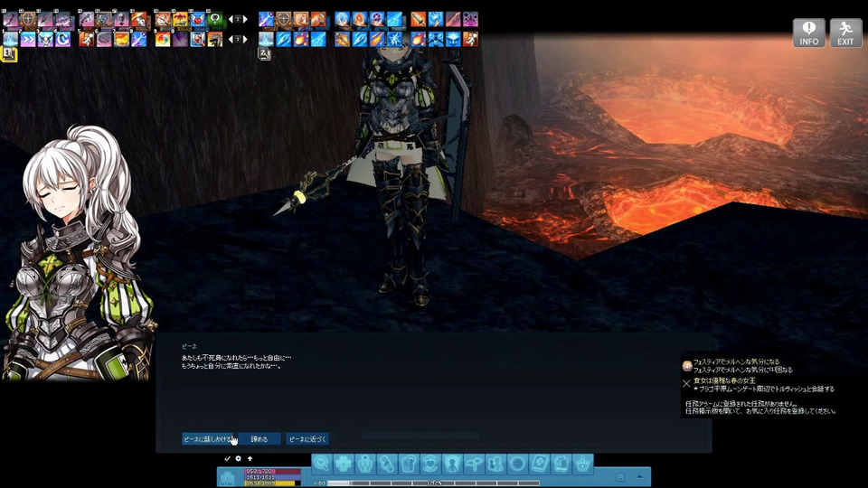Open the person silhouette menu icon
Screen dimensions: 868x488
tap(452, 464)
